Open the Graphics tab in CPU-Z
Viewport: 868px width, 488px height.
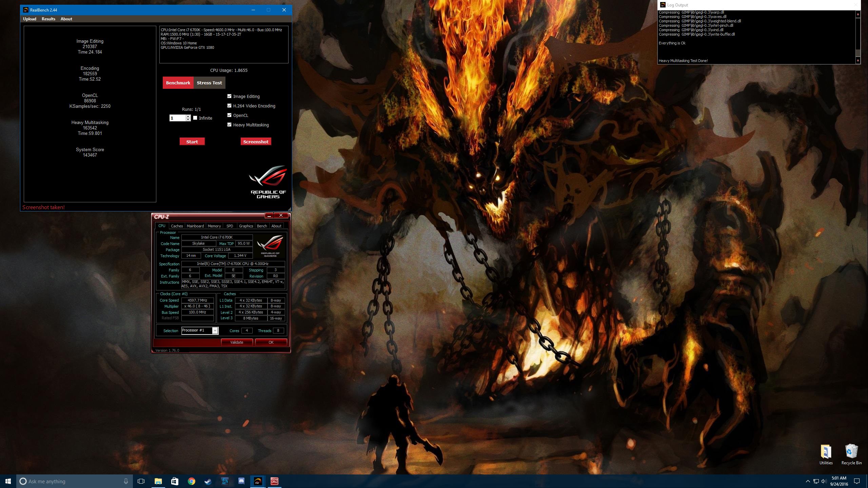click(246, 226)
